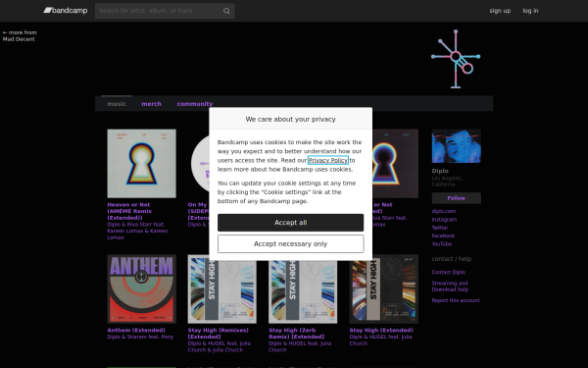Open the log in link
This screenshot has height=368, width=588.
tap(530, 11)
